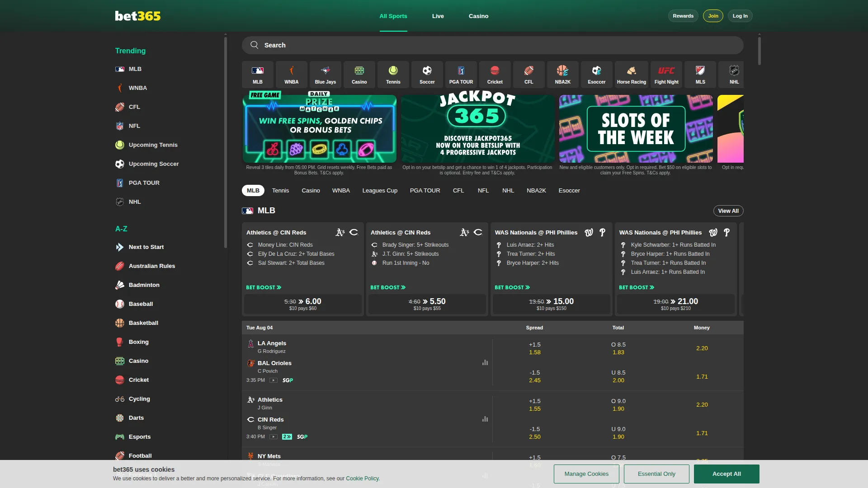Open the Jackpot 365 banner

pos(477,129)
